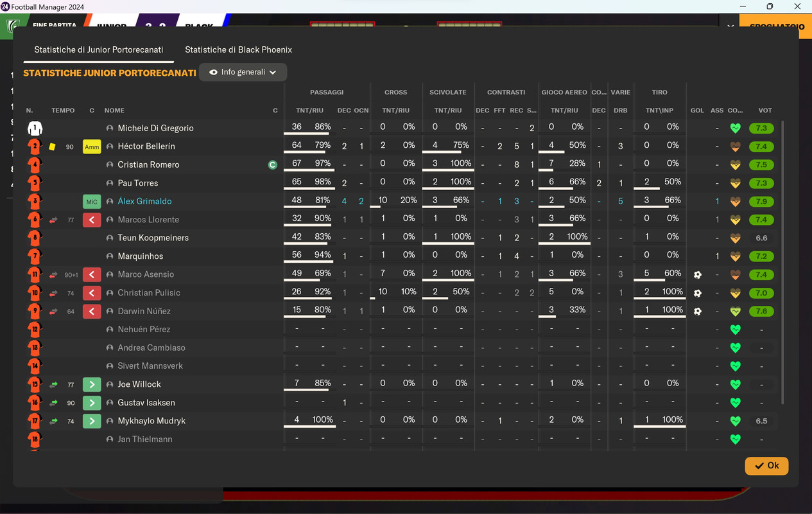Screen dimensions: 812x514
Task: Switch to Statistiche di Black Phoenix tab
Action: tap(238, 49)
